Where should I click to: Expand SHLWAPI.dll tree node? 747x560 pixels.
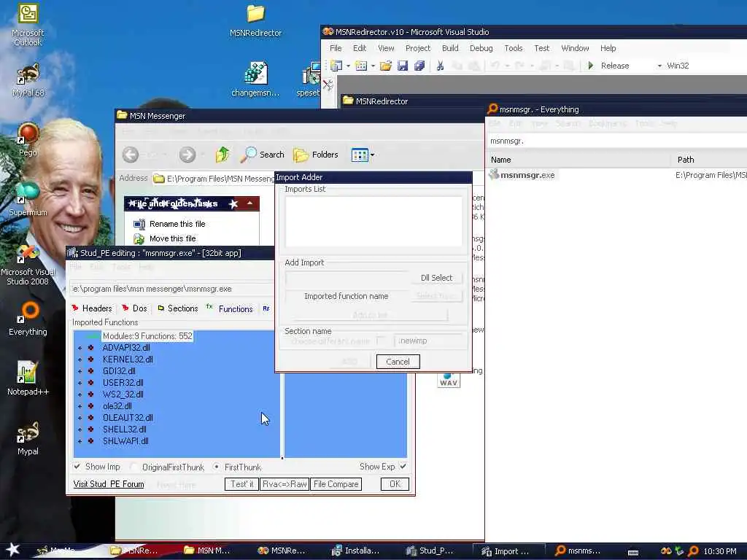click(x=80, y=441)
